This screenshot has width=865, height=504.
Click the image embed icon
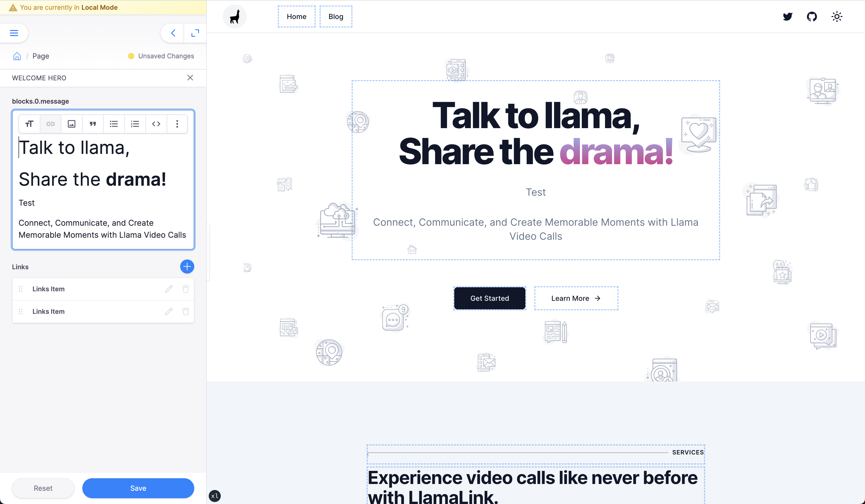tap(72, 124)
